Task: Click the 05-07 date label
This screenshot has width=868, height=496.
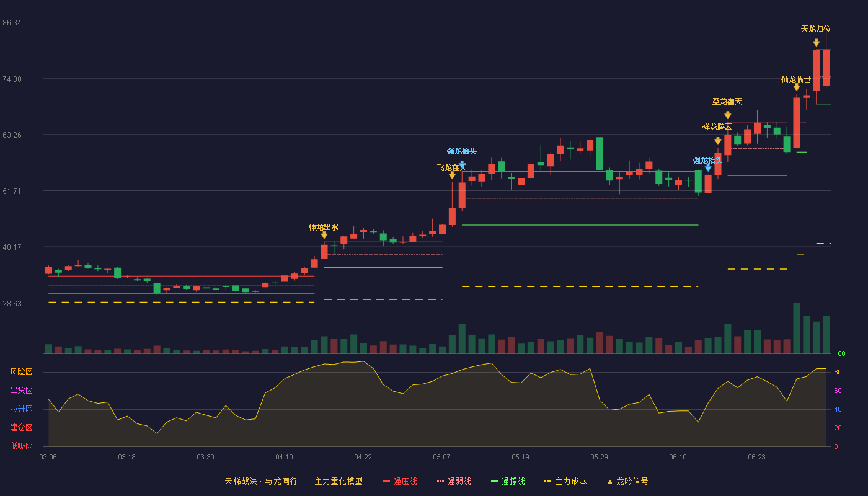Action: point(441,457)
